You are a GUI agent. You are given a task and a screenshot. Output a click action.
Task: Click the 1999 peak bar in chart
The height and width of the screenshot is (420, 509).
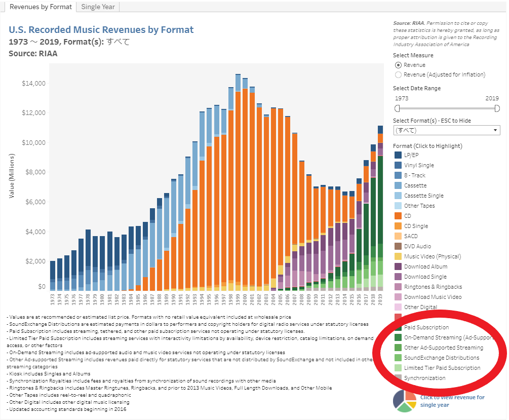click(x=238, y=182)
